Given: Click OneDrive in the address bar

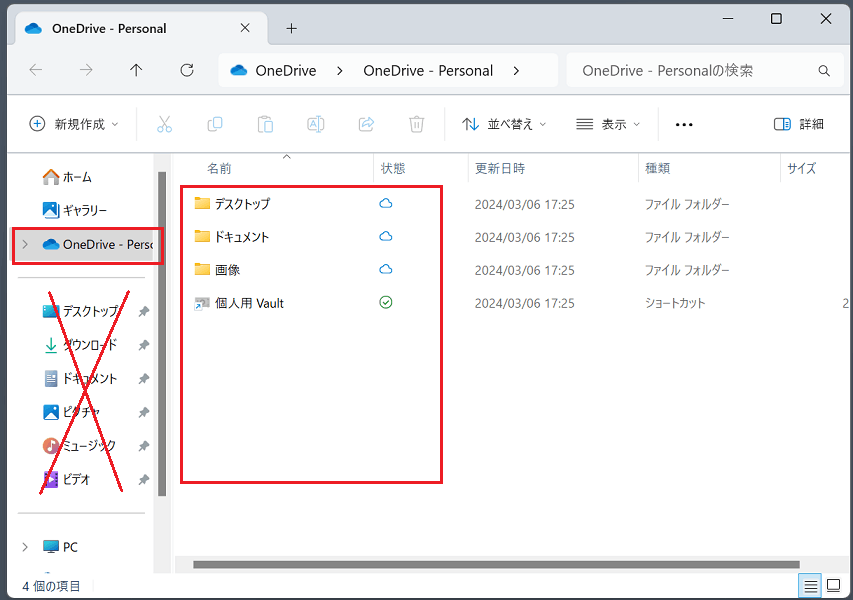Looking at the screenshot, I should [x=286, y=71].
